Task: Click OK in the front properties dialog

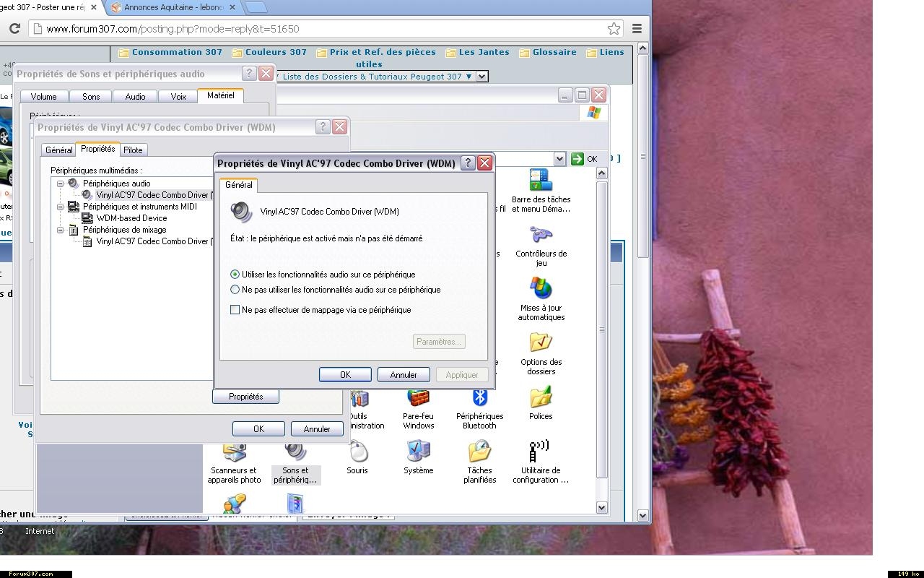Action: point(345,375)
